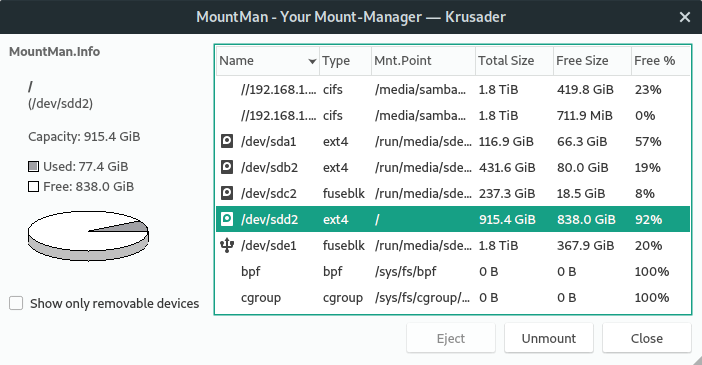Click the 18.5 GiB free size cell
Screen dimensions: 702x365
(x=581, y=193)
